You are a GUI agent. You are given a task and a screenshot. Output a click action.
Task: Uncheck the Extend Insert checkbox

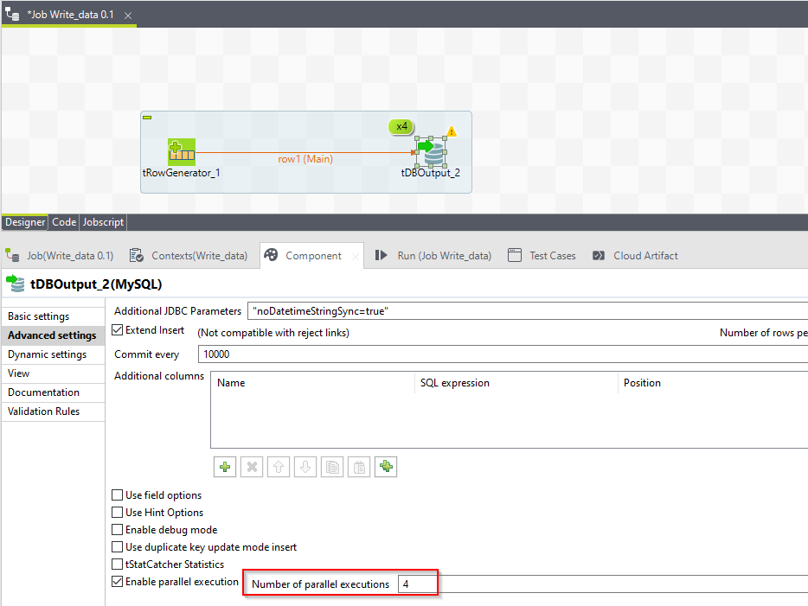tap(118, 331)
